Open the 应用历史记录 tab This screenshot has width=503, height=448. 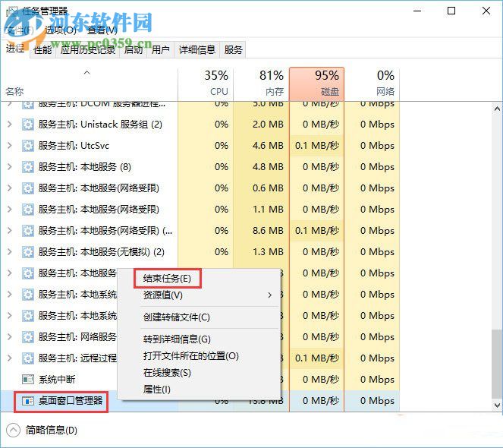[x=87, y=50]
